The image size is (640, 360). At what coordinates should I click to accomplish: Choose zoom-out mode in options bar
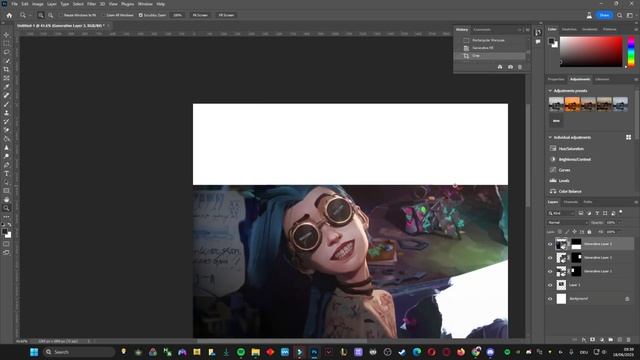(x=51, y=15)
